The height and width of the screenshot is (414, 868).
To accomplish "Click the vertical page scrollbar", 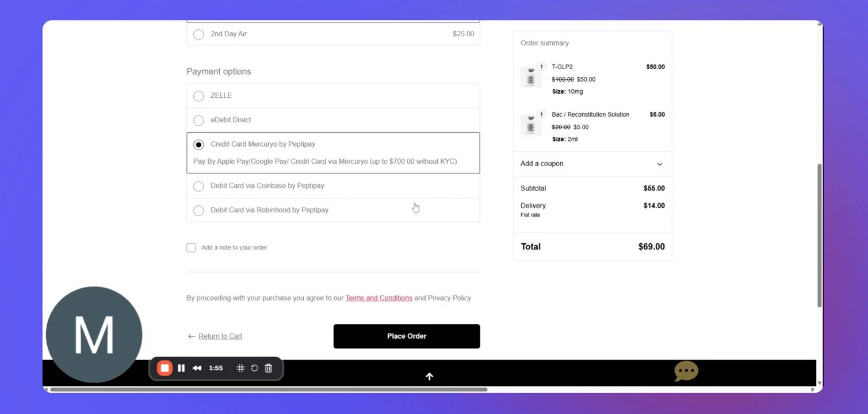I will [820, 236].
